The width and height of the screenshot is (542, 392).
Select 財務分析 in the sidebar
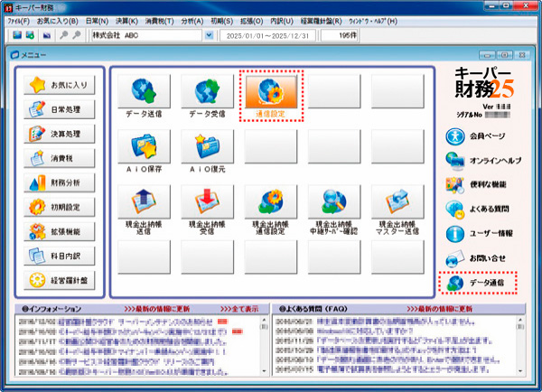(x=59, y=182)
